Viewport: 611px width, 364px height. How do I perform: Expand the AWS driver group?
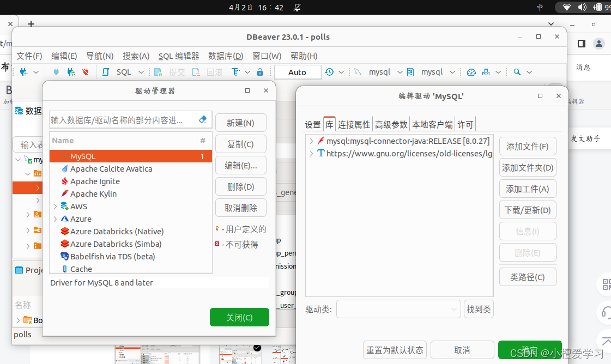pyautogui.click(x=56, y=207)
